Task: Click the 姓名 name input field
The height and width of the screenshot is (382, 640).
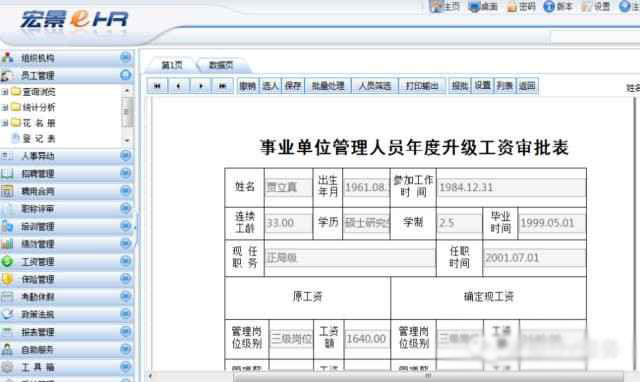Action: (x=288, y=187)
